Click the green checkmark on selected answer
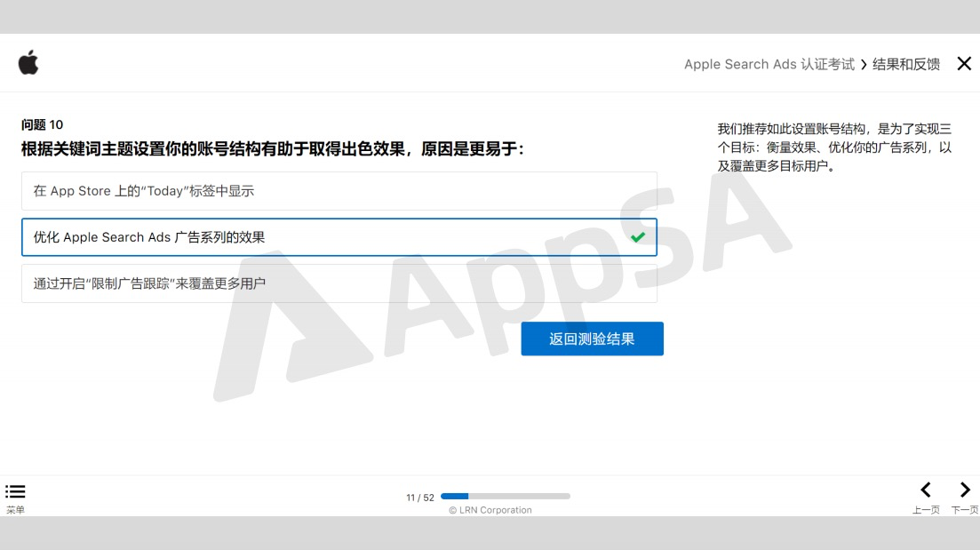 tap(638, 237)
